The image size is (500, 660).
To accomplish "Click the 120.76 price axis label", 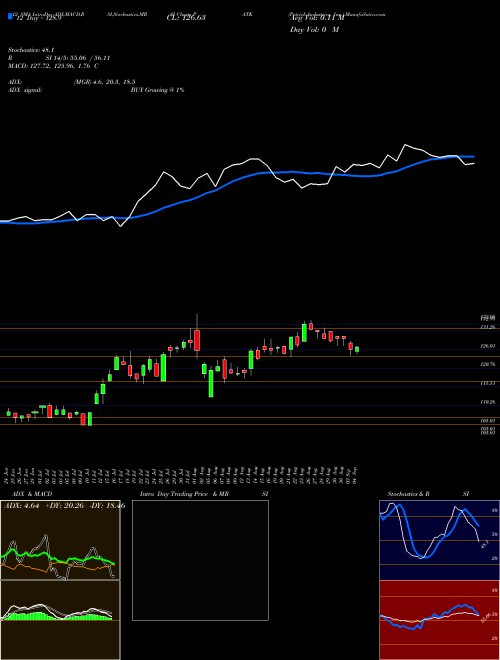I will tap(488, 365).
